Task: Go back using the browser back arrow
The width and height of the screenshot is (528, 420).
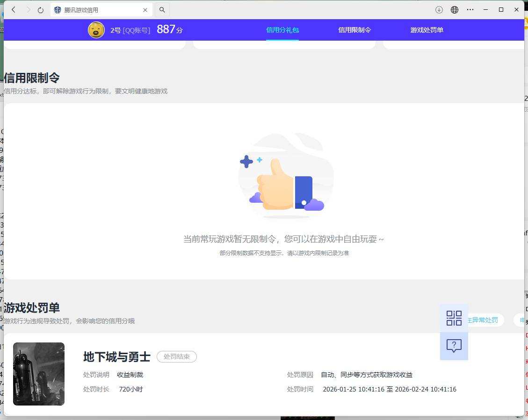Action: coord(14,10)
